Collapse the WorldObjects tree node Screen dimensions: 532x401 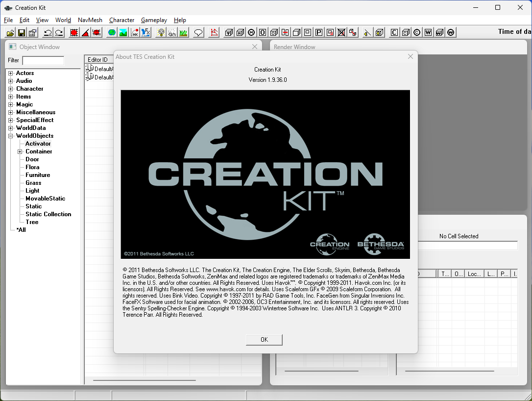coord(10,136)
